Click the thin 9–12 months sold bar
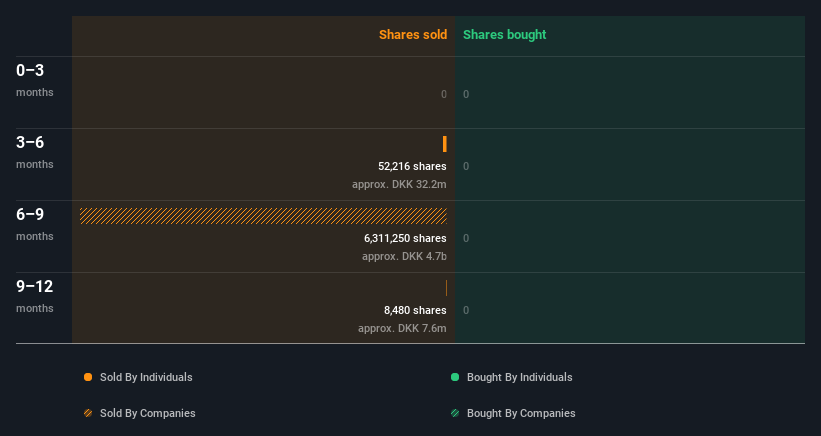The height and width of the screenshot is (436, 821). tap(446, 288)
